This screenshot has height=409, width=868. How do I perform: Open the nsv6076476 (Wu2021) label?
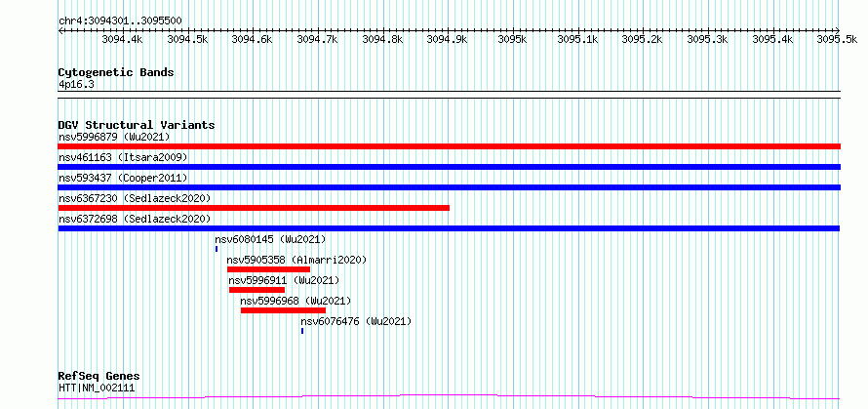click(x=356, y=321)
